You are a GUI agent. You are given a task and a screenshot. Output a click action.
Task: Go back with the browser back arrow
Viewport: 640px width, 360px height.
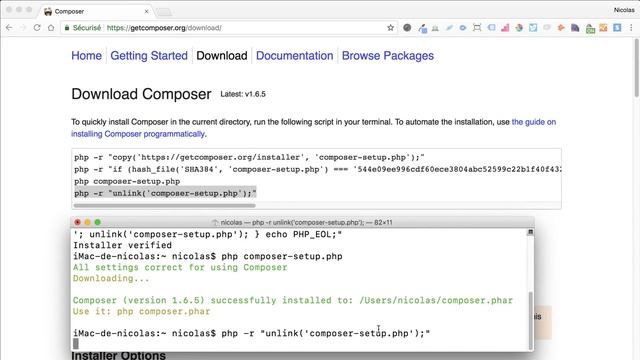(9, 28)
